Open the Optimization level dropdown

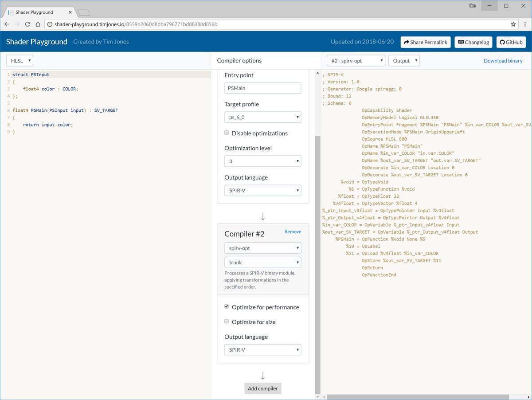(x=263, y=161)
